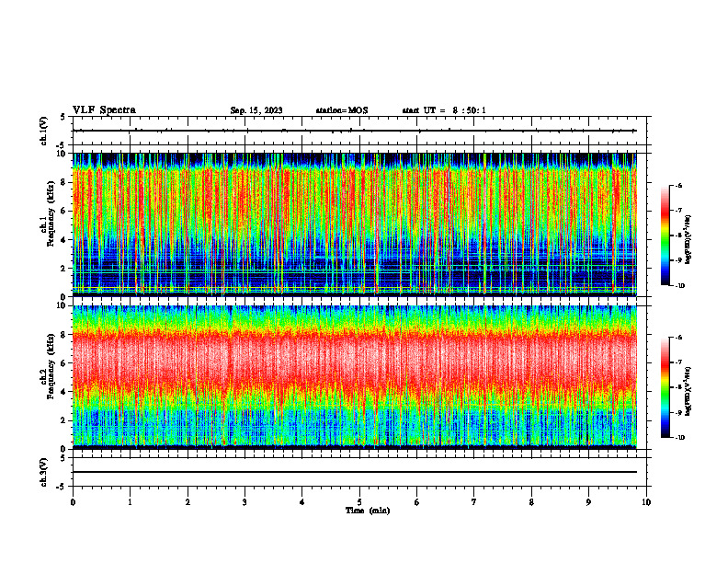Click the "ch.3(V)" waveform axis label
The height and width of the screenshot is (563, 728).
click(44, 472)
